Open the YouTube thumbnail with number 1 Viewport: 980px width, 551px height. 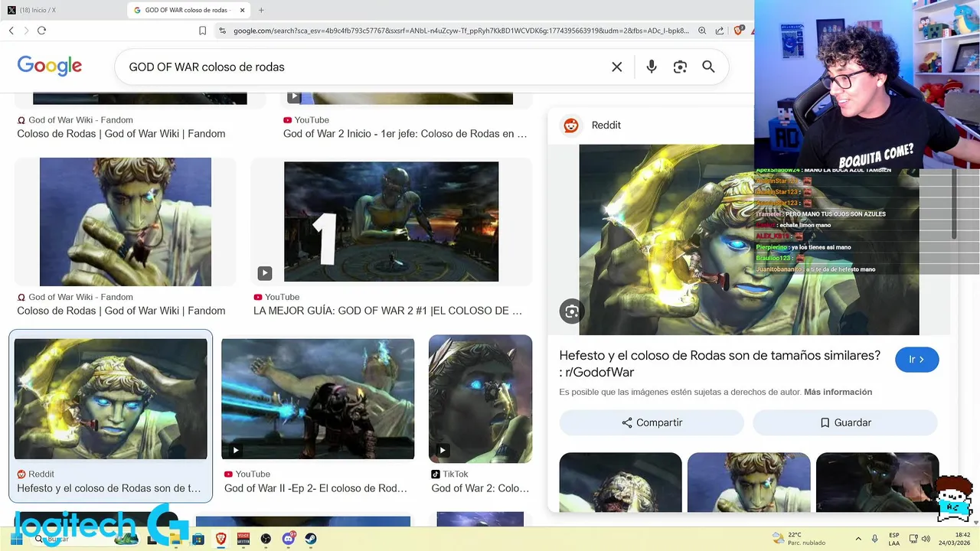pyautogui.click(x=391, y=222)
